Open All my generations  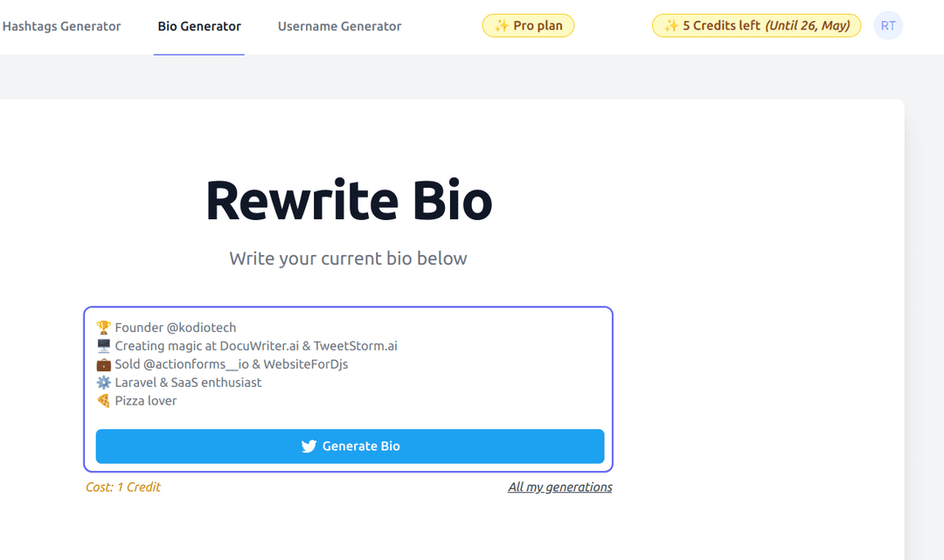point(559,487)
